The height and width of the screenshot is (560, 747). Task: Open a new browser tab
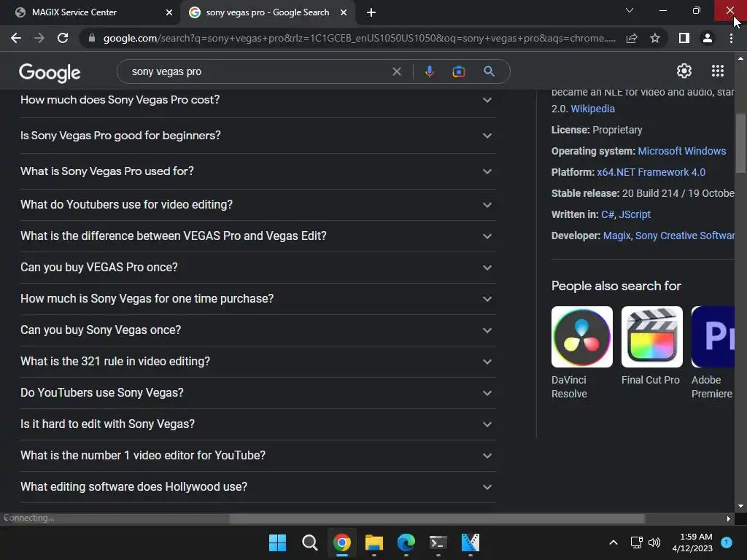click(x=371, y=12)
